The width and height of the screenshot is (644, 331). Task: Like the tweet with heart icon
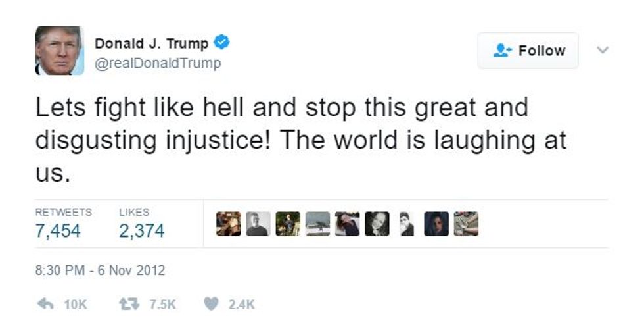click(211, 304)
